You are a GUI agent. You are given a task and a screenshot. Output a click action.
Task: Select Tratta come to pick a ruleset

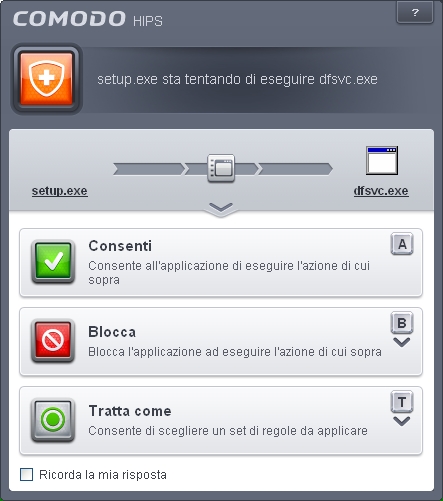pyautogui.click(x=221, y=420)
